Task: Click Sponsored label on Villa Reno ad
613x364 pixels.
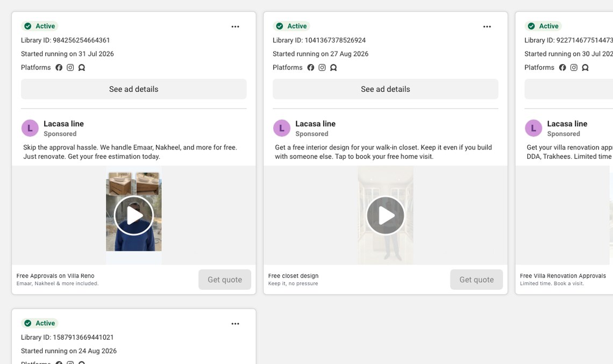Action: pyautogui.click(x=60, y=134)
